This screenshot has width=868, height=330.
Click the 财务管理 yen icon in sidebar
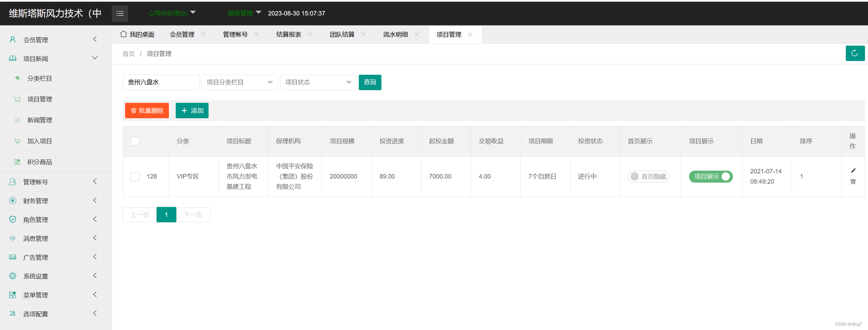click(x=13, y=200)
